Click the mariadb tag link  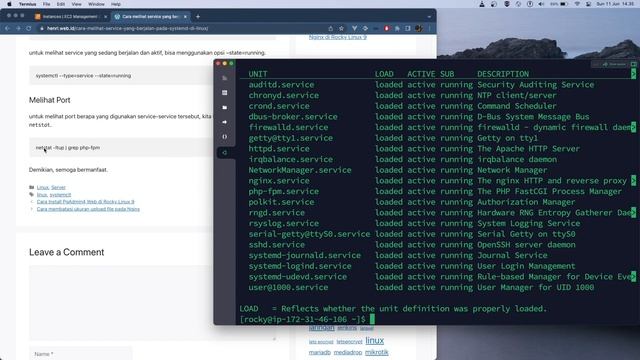click(x=320, y=353)
